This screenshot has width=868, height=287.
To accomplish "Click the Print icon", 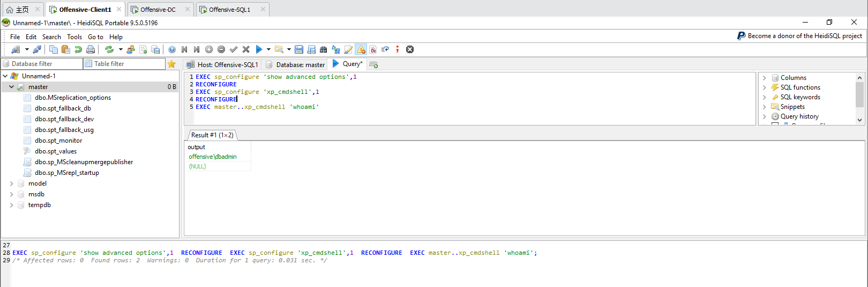I will click(x=91, y=49).
